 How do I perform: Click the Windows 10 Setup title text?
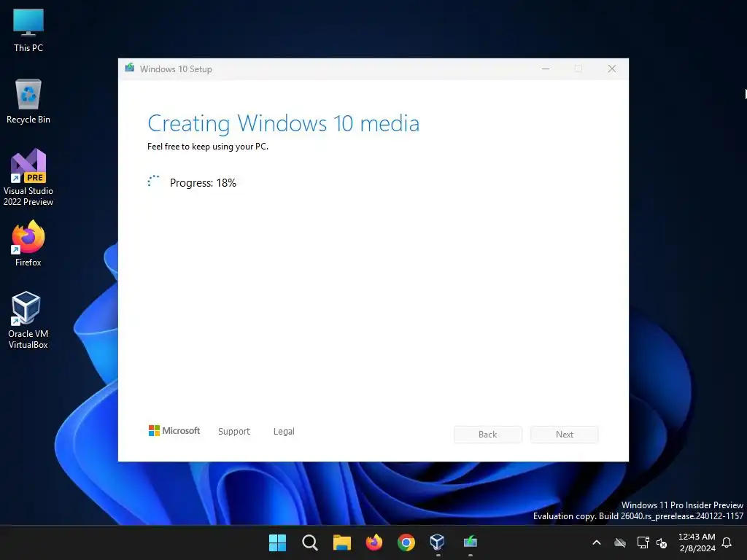click(x=176, y=69)
